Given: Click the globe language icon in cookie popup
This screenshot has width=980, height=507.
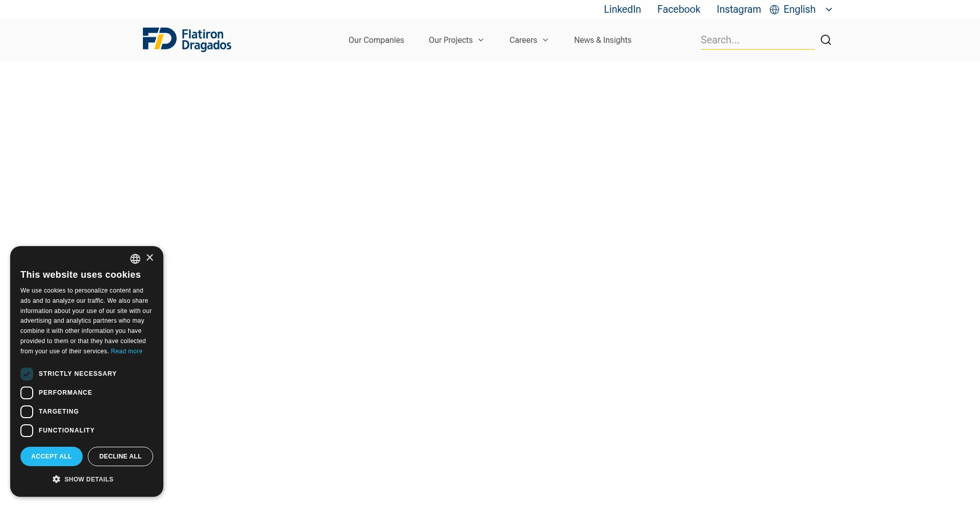Looking at the screenshot, I should point(135,259).
